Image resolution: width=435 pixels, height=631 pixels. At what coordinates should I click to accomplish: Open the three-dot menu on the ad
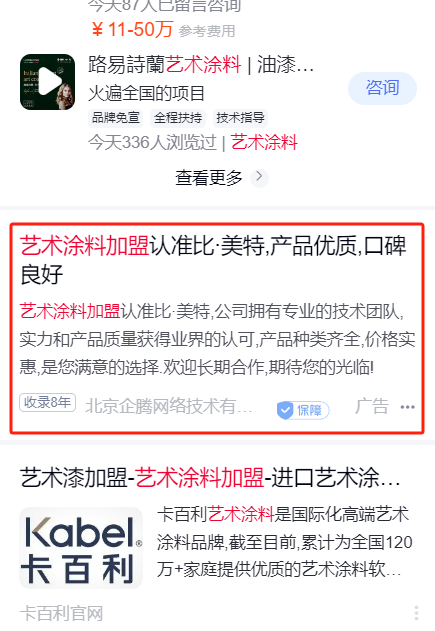tap(408, 407)
